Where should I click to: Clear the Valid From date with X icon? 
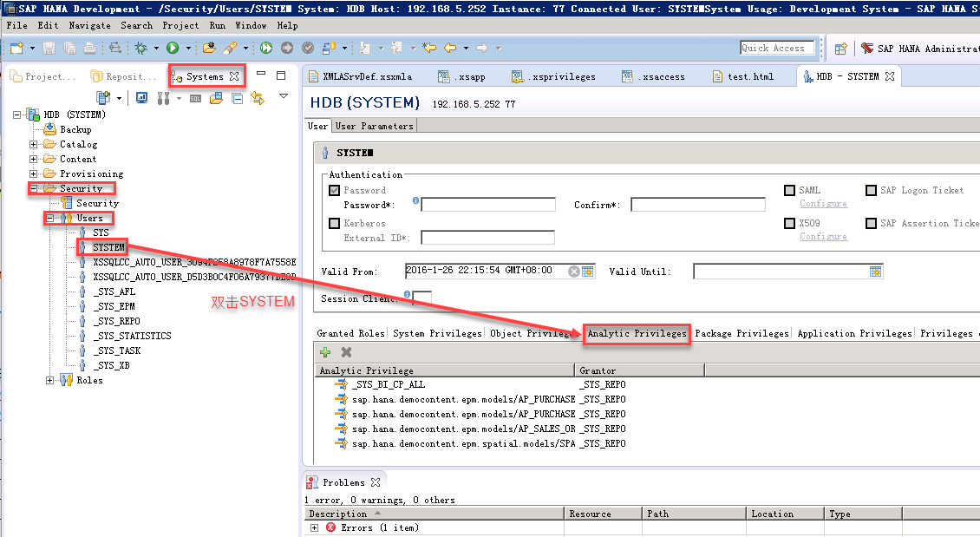tap(573, 272)
